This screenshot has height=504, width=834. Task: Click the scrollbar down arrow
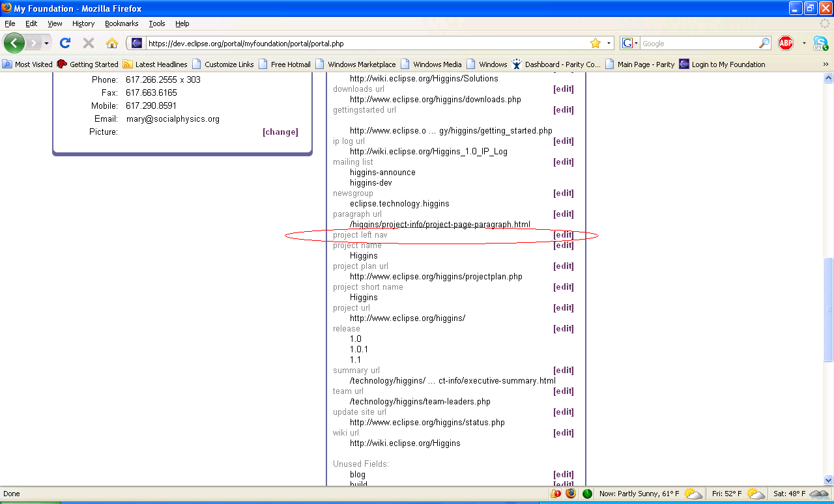tap(828, 480)
